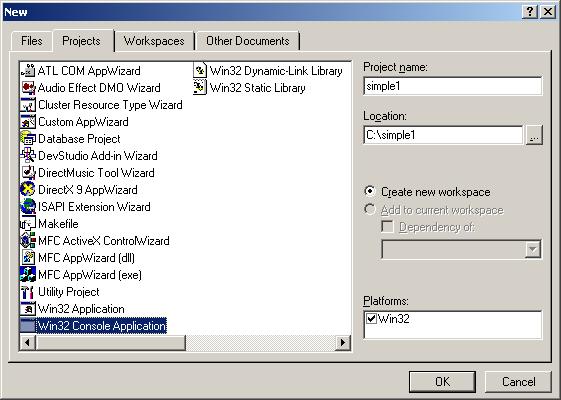The image size is (561, 400).
Task: Open the Other Documents tab
Action: click(248, 41)
